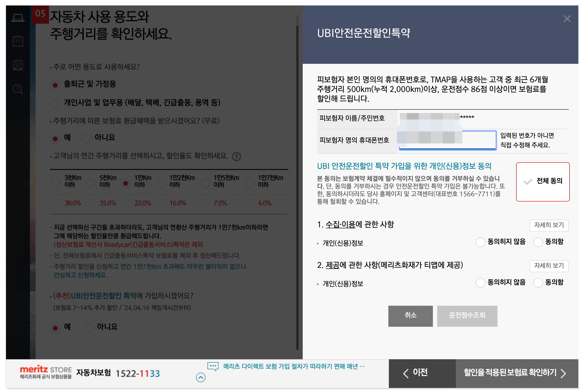Select 1만Km 이하 mileage option

pos(125,183)
